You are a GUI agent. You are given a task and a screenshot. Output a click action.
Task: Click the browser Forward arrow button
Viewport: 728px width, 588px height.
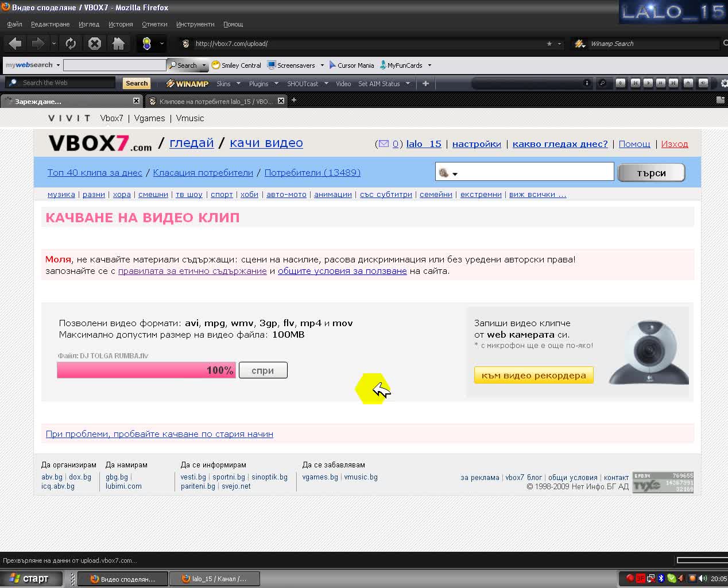tap(38, 43)
